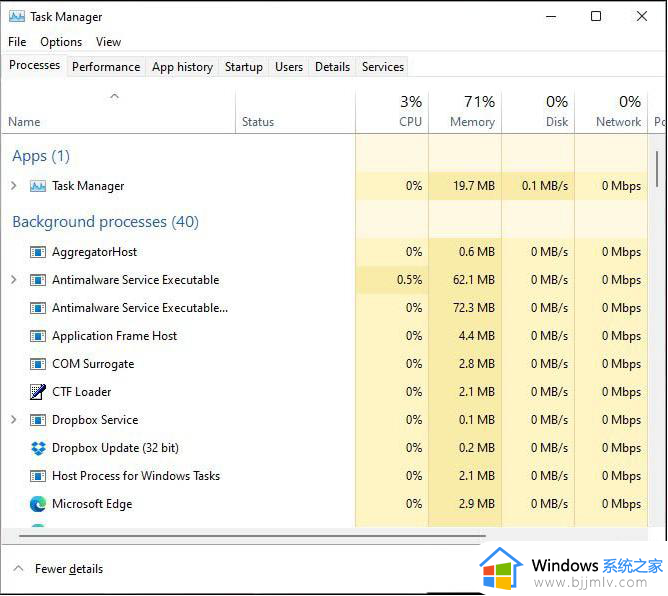The width and height of the screenshot is (668, 596).
Task: Expand the Task Manager app row
Action: tap(14, 186)
